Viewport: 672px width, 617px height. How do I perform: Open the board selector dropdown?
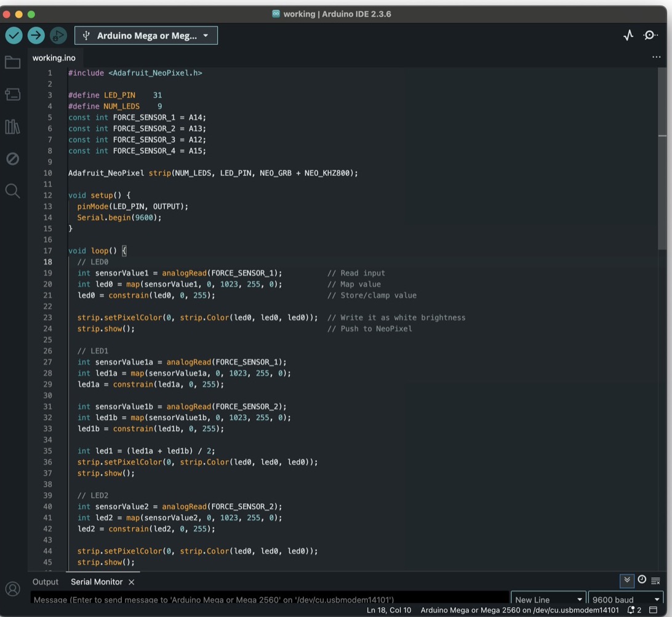tap(146, 36)
